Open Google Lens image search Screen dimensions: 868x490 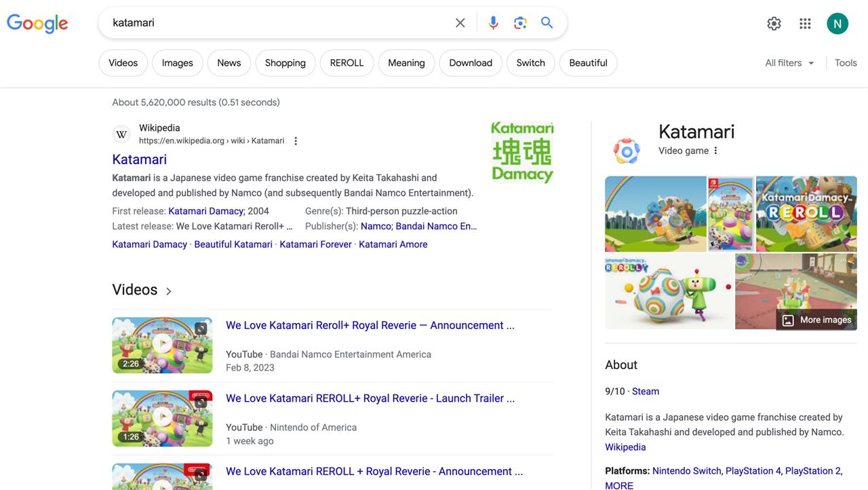pos(520,23)
